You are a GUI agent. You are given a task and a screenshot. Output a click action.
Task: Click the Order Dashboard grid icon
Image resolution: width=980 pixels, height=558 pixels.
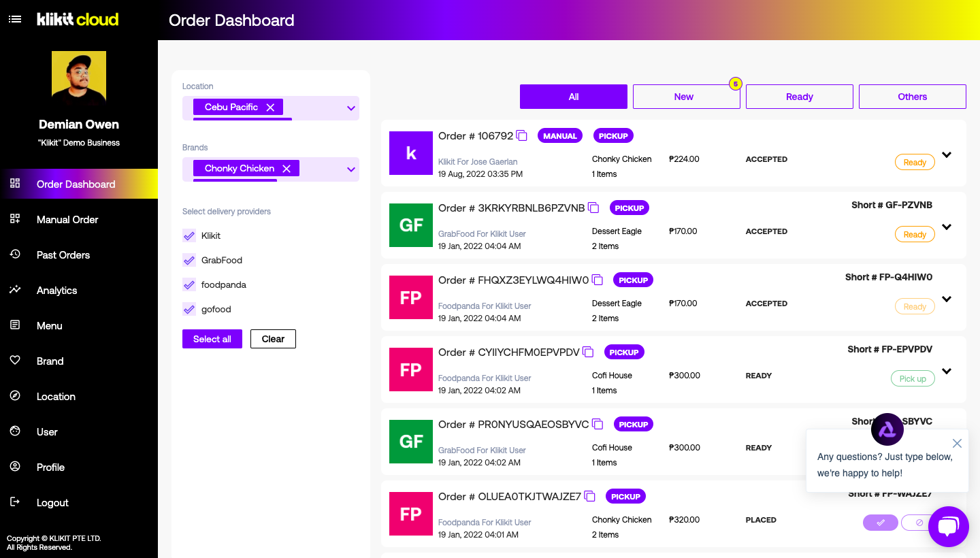coord(15,184)
